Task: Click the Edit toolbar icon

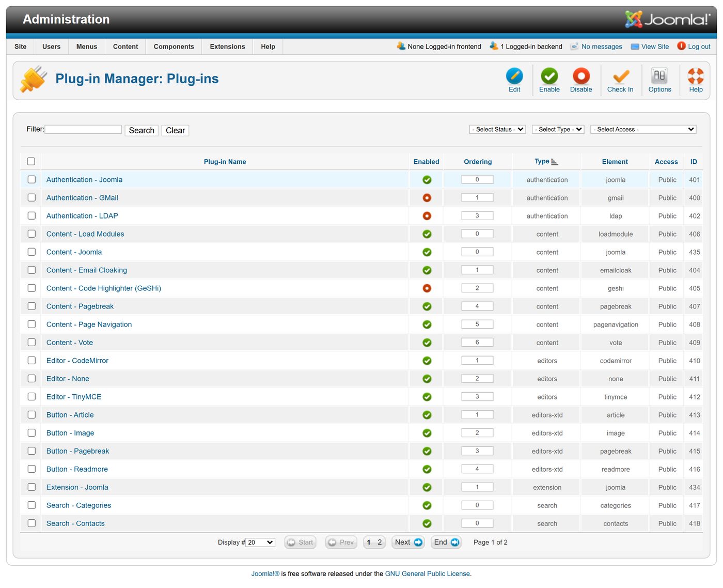Action: pyautogui.click(x=514, y=76)
